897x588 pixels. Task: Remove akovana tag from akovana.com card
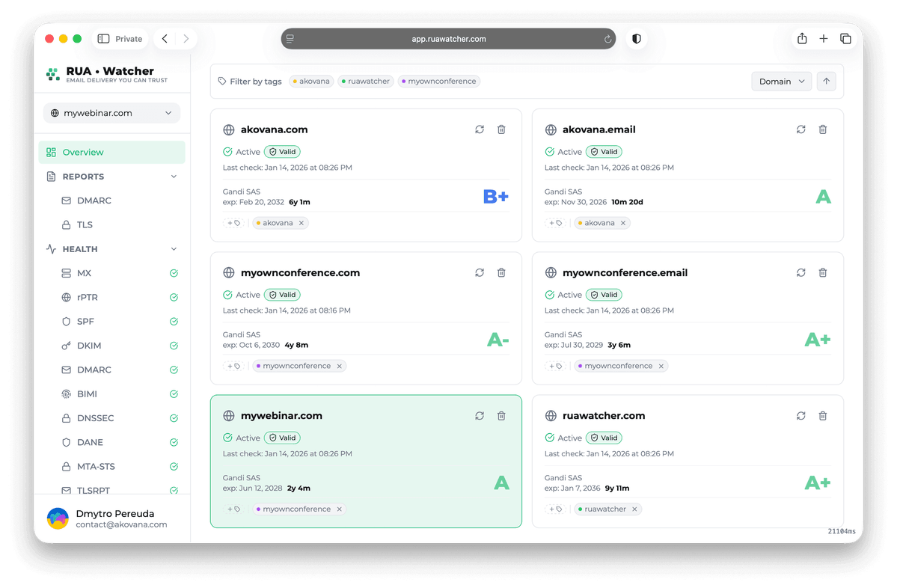[x=301, y=223]
